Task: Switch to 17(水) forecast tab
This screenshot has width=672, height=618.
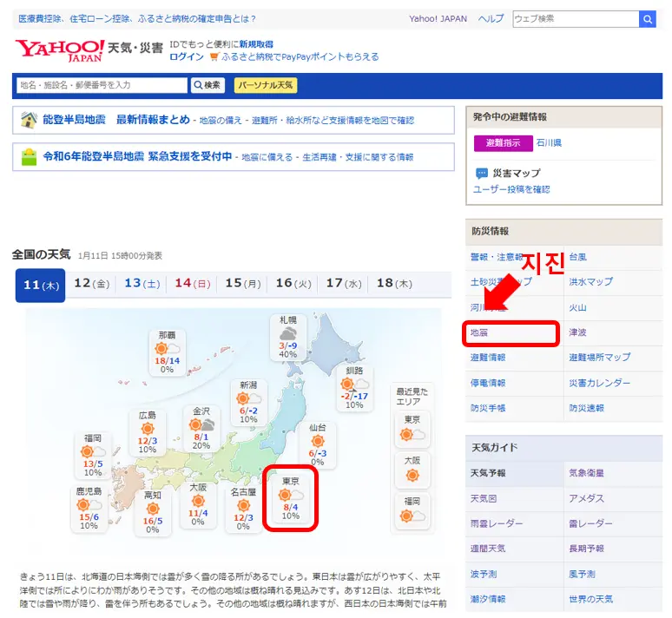Action: coord(344,283)
